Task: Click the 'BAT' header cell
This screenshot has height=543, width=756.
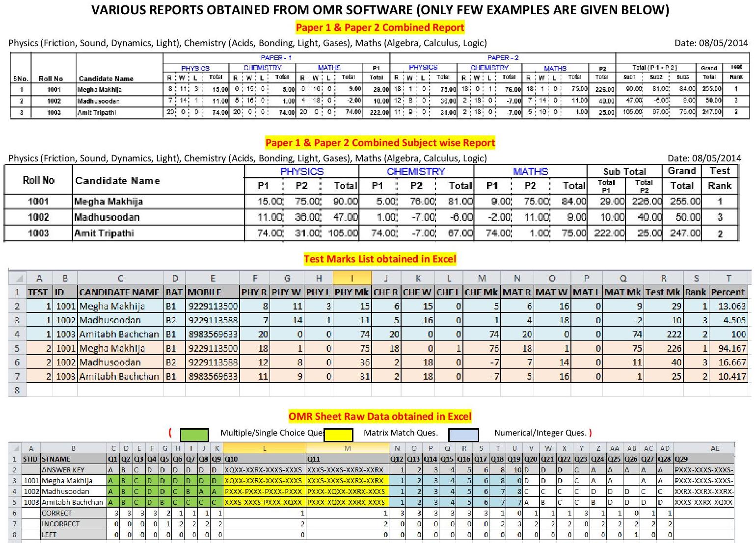Action: pyautogui.click(x=174, y=292)
